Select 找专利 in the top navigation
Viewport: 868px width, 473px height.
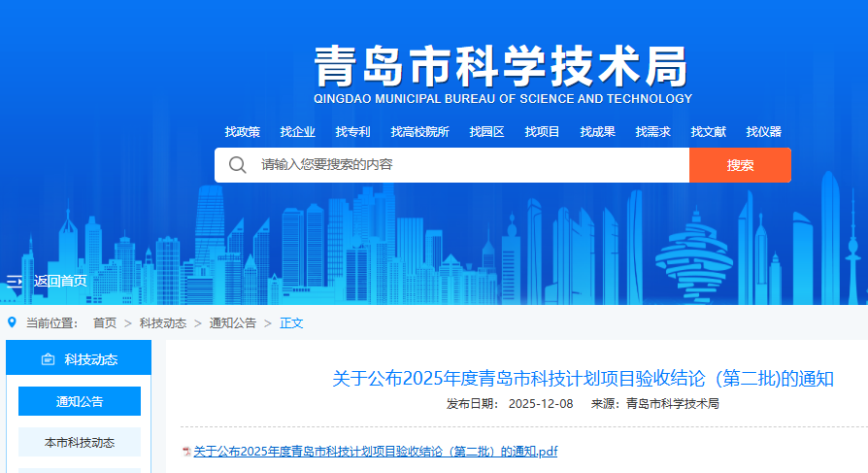click(353, 132)
